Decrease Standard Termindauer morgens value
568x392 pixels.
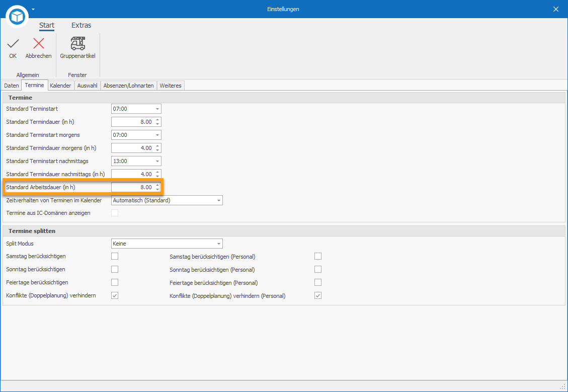(157, 150)
